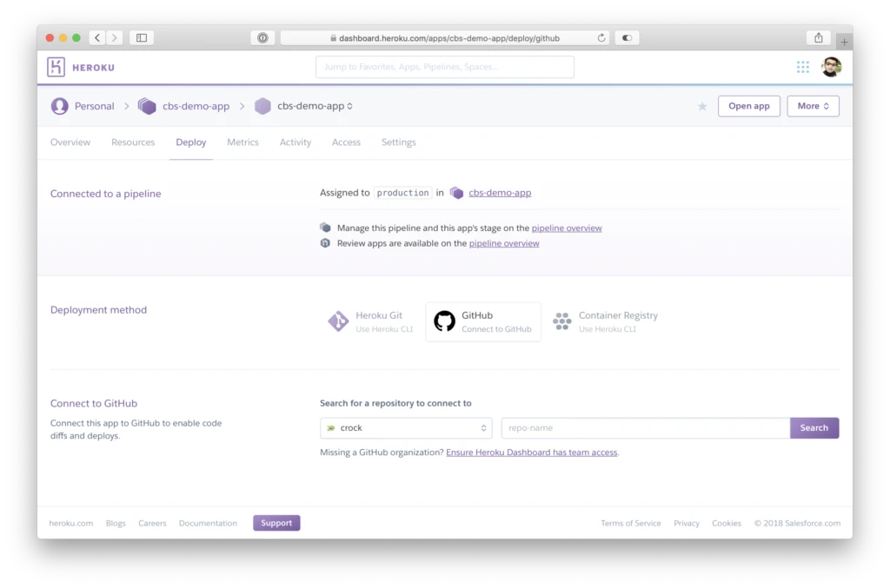Click the Support button in footer
Screen dimensions: 890x588
point(276,523)
